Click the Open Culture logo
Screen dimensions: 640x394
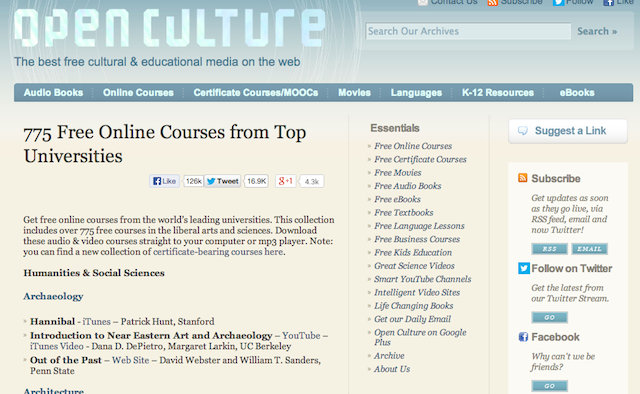pos(170,28)
